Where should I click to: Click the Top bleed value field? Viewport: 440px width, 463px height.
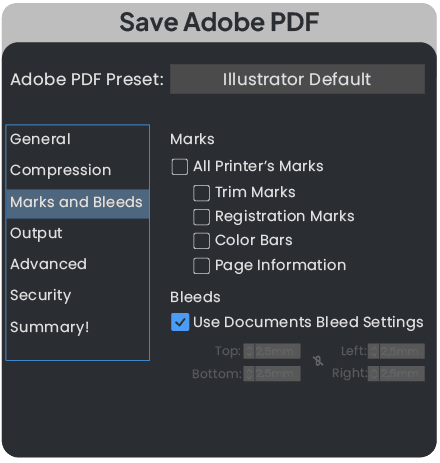278,351
